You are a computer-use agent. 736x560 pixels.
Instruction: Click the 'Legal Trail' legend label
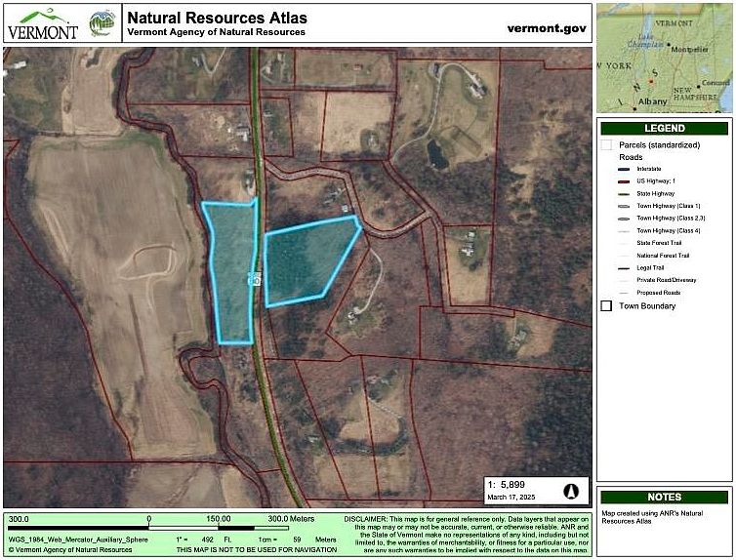pyautogui.click(x=650, y=268)
